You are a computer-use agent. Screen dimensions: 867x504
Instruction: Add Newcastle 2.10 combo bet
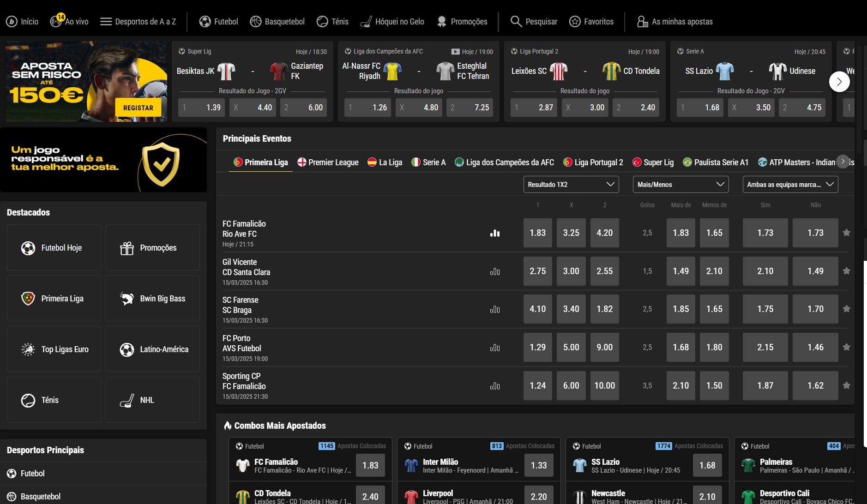(x=707, y=495)
